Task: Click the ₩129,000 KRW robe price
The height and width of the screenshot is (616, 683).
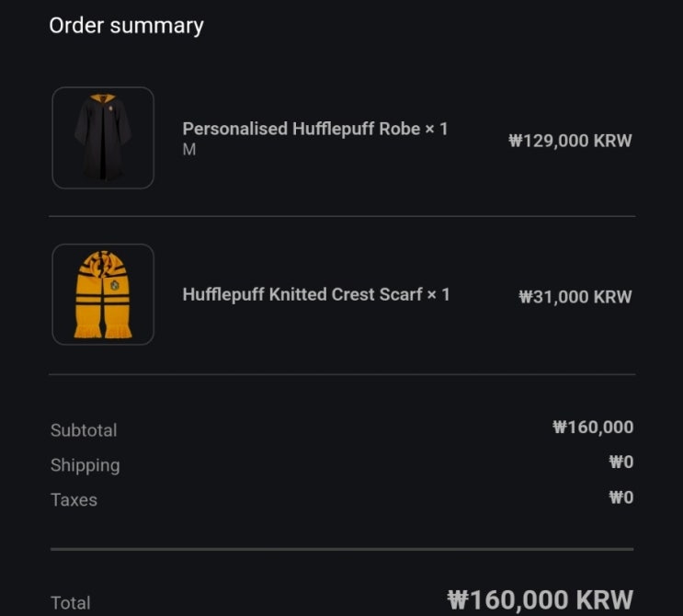Action: click(570, 141)
